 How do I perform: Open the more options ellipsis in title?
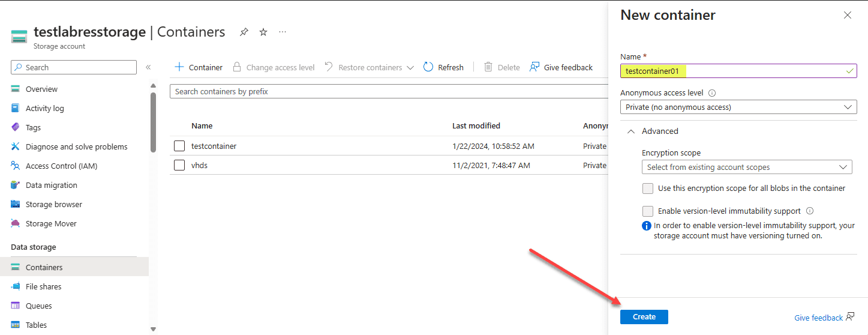pos(283,32)
